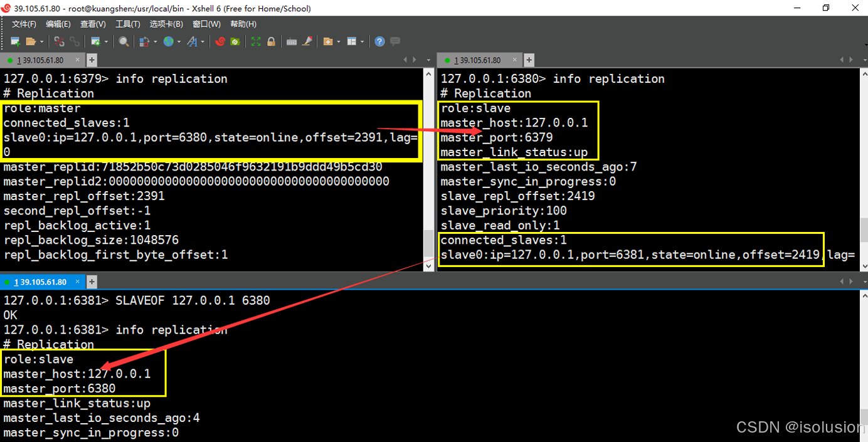Click the Open session folder icon
The height and width of the screenshot is (442, 868).
coord(31,41)
